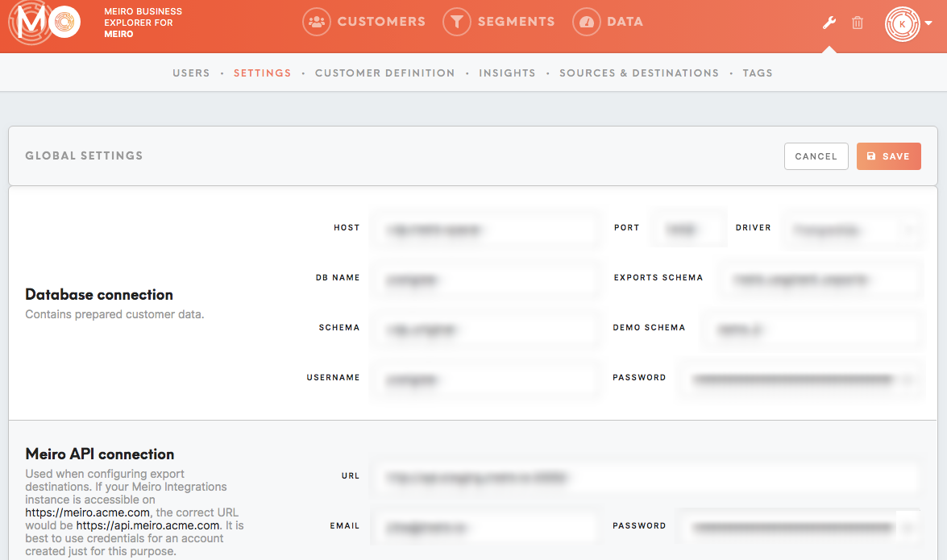The image size is (947, 560).
Task: Switch to Settings tab
Action: pyautogui.click(x=262, y=73)
